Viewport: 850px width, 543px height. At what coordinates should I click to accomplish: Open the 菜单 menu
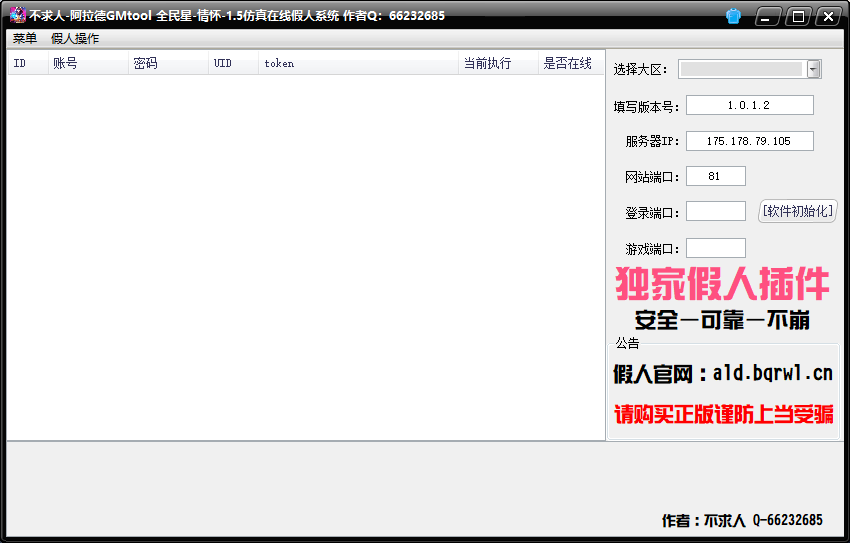click(25, 38)
